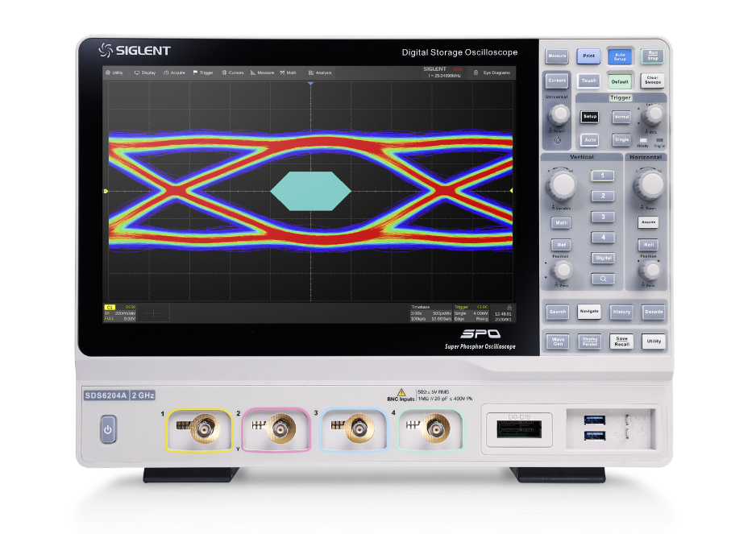This screenshot has height=534, width=756.
Task: Expand the C1 channel info box
Action: pyautogui.click(x=119, y=313)
